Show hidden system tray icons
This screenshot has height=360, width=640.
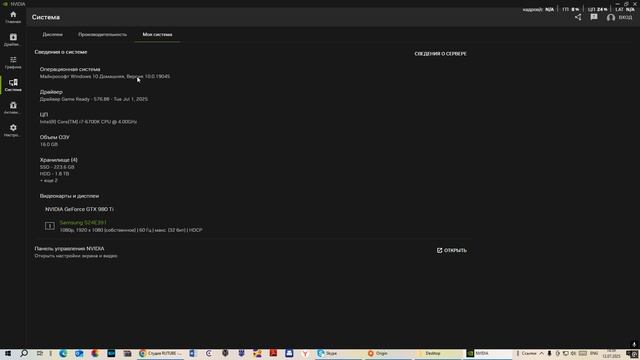pyautogui.click(x=542, y=353)
